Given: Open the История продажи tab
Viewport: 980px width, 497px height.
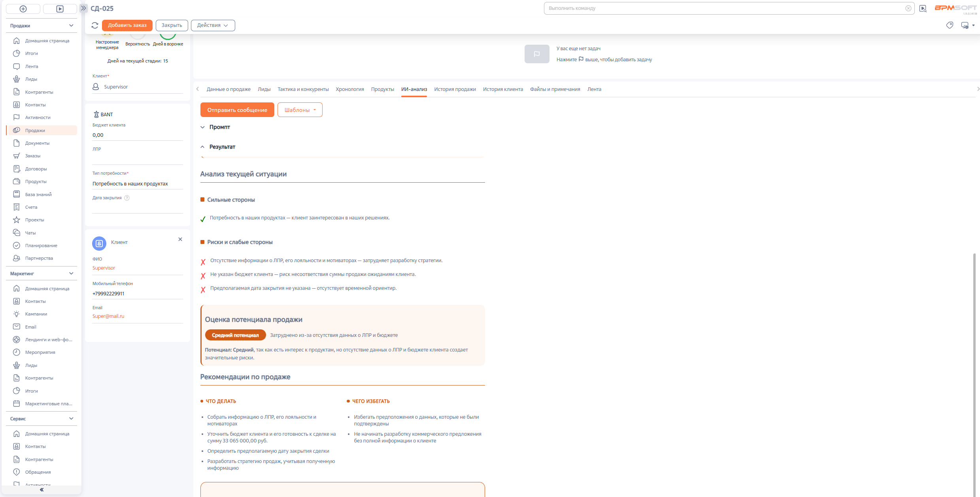Looking at the screenshot, I should 455,89.
